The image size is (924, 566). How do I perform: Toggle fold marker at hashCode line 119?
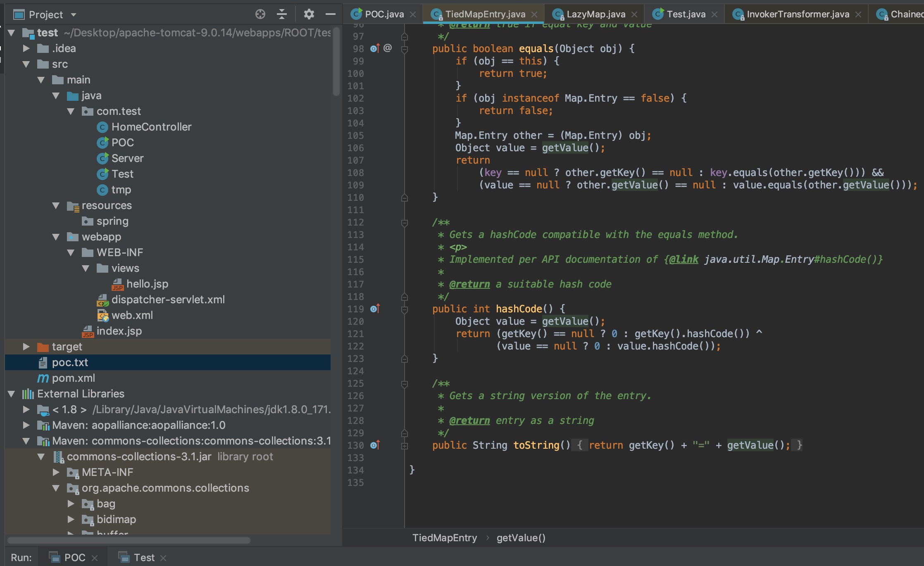click(x=405, y=309)
